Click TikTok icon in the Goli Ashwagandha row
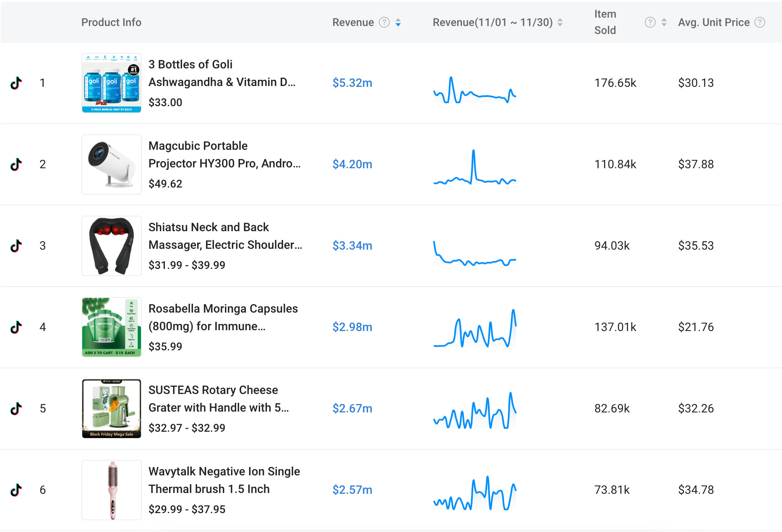782x532 pixels. click(16, 83)
